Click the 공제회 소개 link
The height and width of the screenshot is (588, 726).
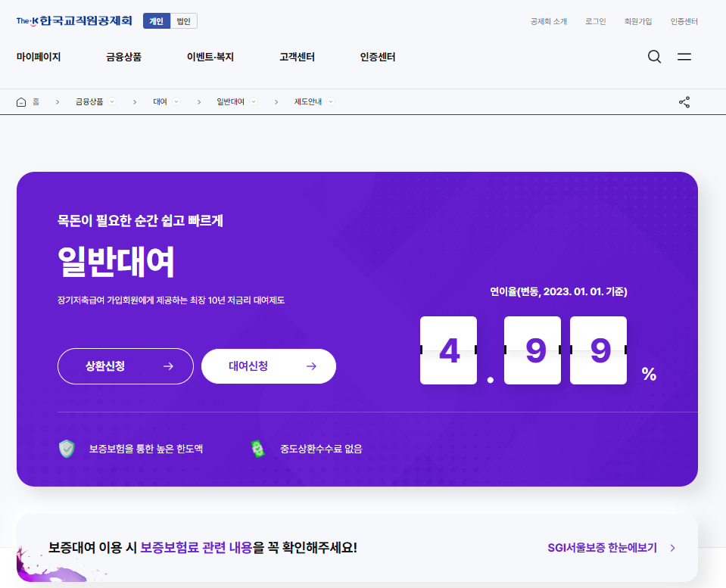549,21
